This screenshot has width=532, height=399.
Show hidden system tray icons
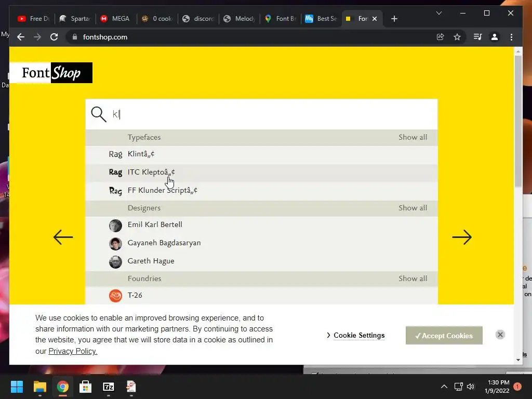click(444, 387)
